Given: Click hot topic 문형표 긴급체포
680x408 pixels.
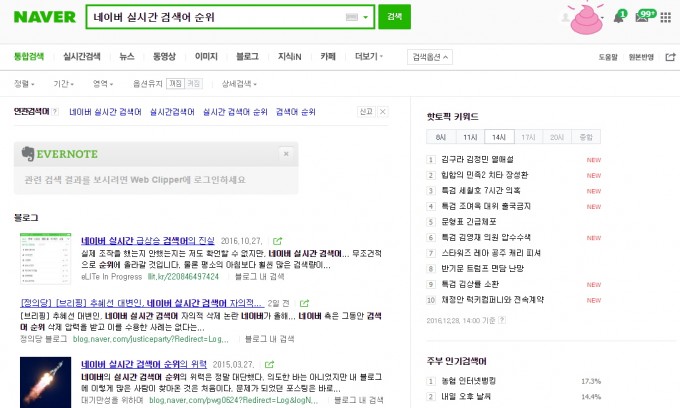Looking at the screenshot, I should pyautogui.click(x=469, y=222).
